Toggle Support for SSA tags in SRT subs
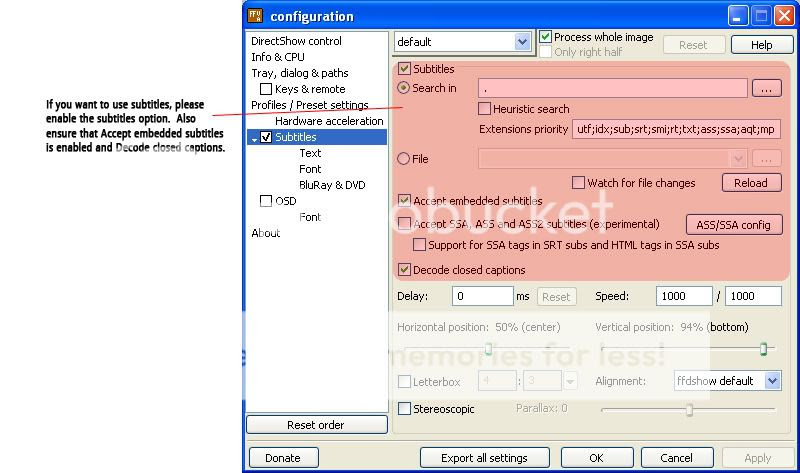The width and height of the screenshot is (800, 473). tap(419, 245)
